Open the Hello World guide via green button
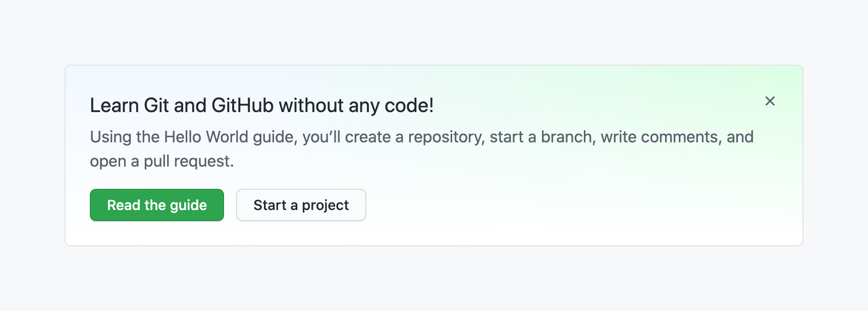The width and height of the screenshot is (868, 311). 157,205
